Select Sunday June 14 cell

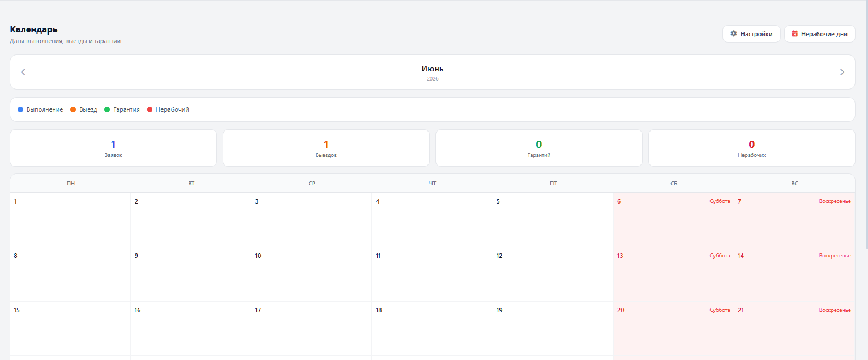(x=794, y=274)
